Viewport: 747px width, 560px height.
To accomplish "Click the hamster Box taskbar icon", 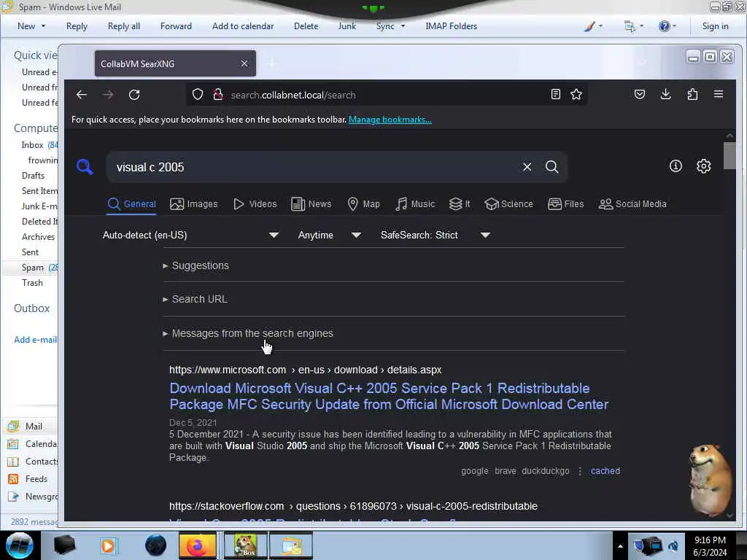I will (245, 545).
